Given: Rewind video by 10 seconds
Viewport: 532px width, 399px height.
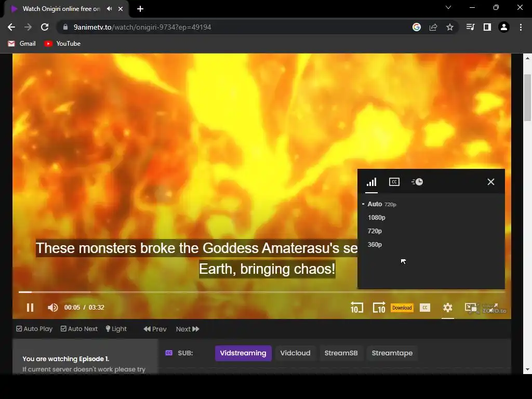Looking at the screenshot, I should coord(356,308).
